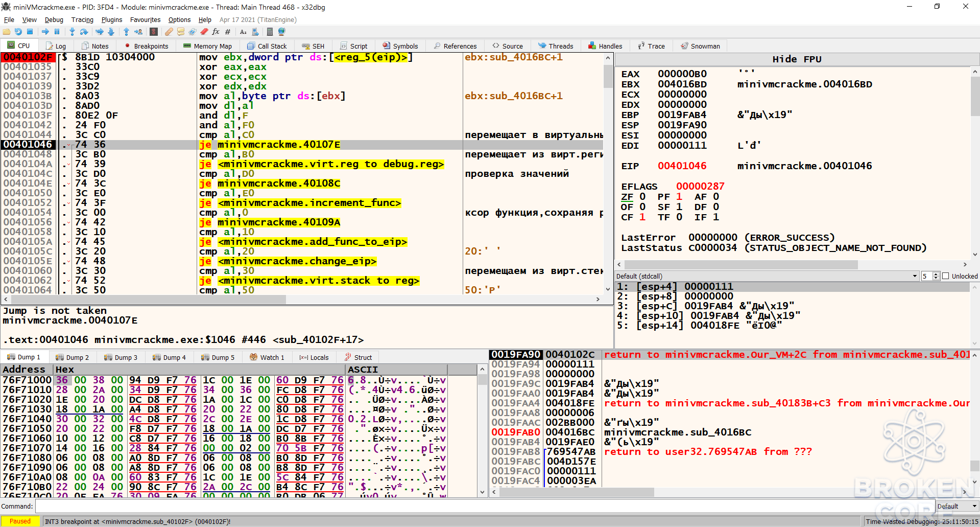Switch to the Dump 3 tab

[x=121, y=357]
